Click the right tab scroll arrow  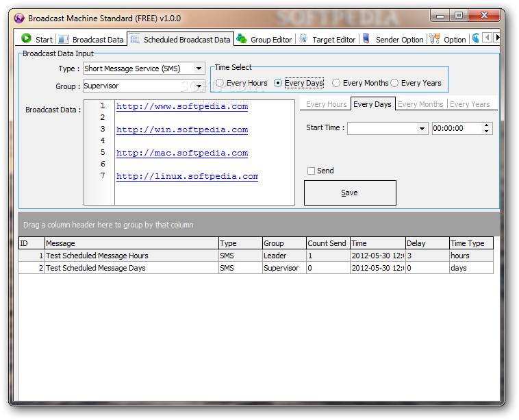(x=496, y=38)
